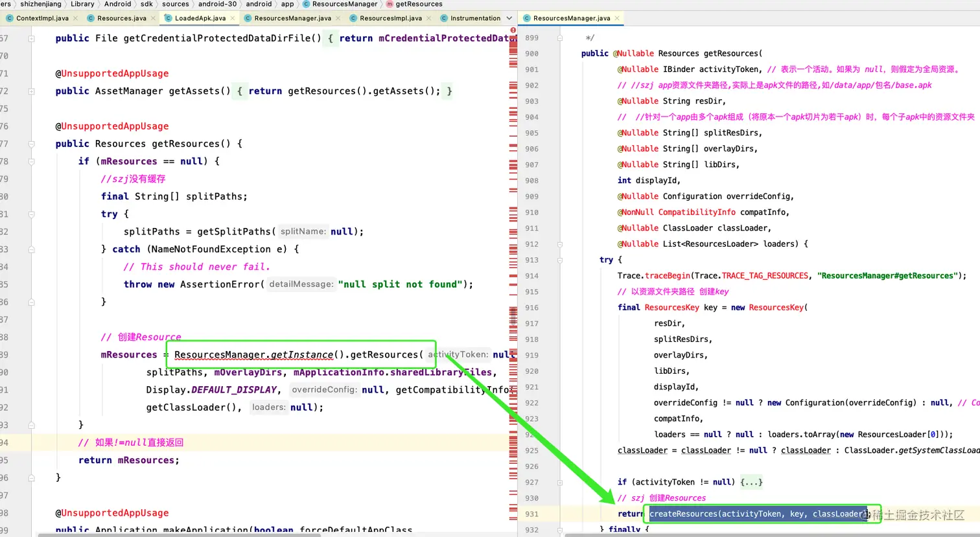Close the LoadedApk.java tab
Image resolution: width=980 pixels, height=537 pixels.
tap(232, 18)
